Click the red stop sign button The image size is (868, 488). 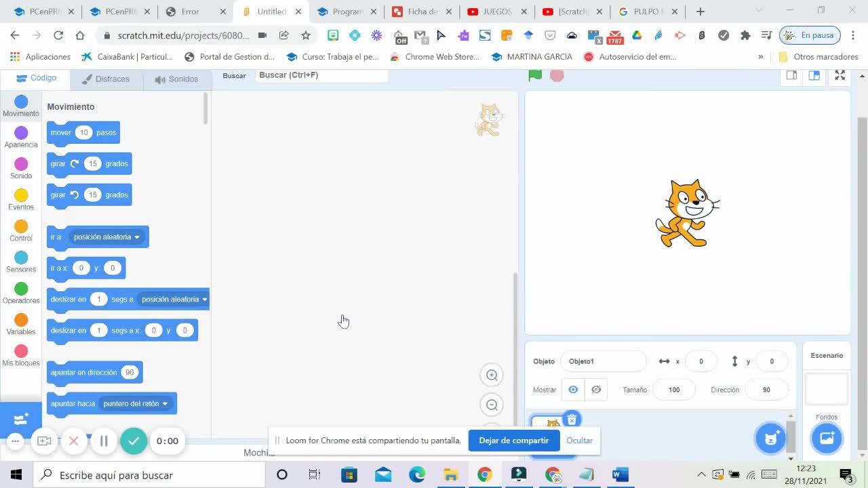point(557,75)
